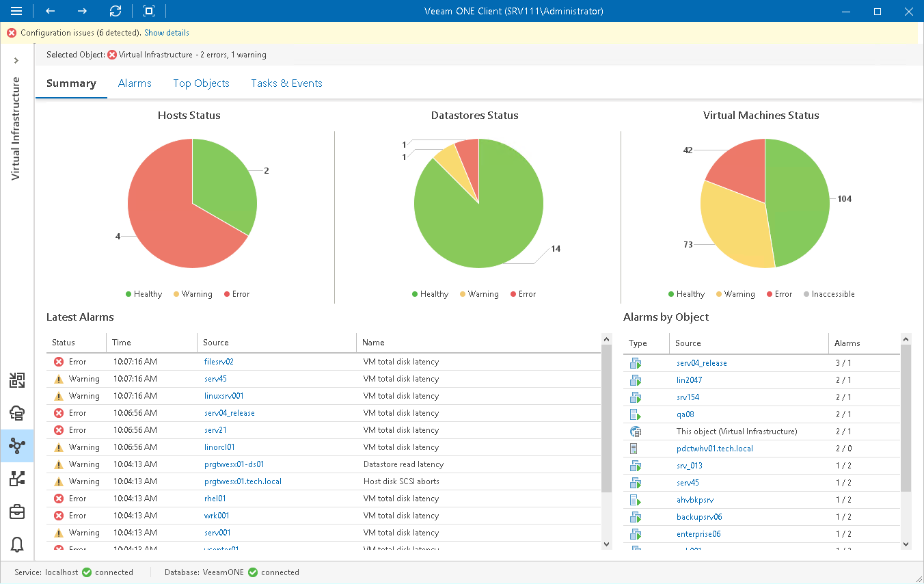Switch to the Alarms tab
Image resolution: width=924 pixels, height=584 pixels.
(x=135, y=83)
